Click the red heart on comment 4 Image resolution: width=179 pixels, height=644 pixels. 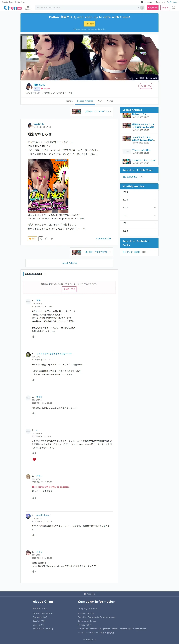click(34, 460)
